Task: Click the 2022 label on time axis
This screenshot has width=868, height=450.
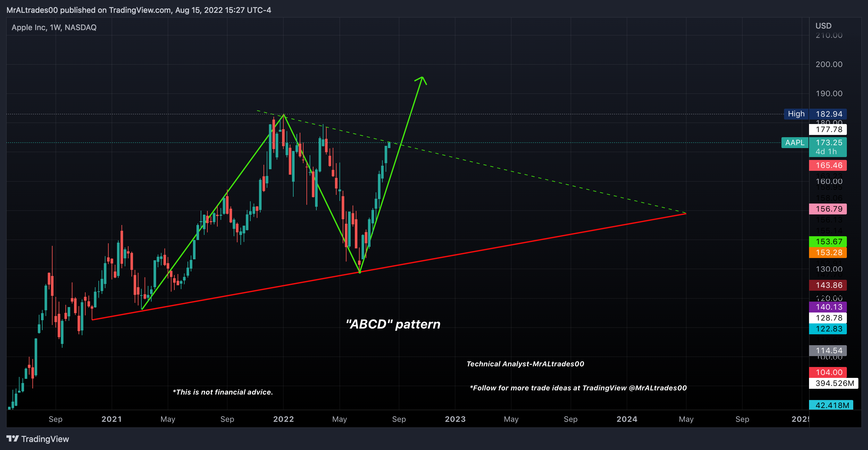Action: pos(283,419)
